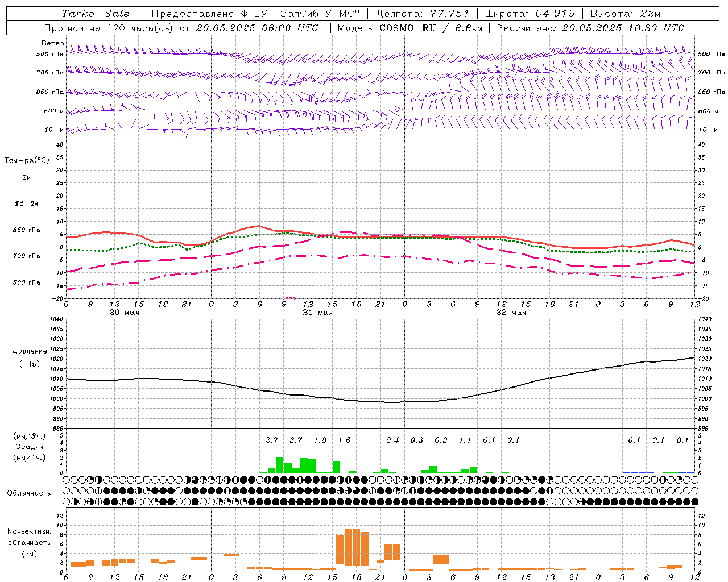The height and width of the screenshot is (582, 728).
Task: Click the (гПа) pressure unit label
Action: click(30, 364)
